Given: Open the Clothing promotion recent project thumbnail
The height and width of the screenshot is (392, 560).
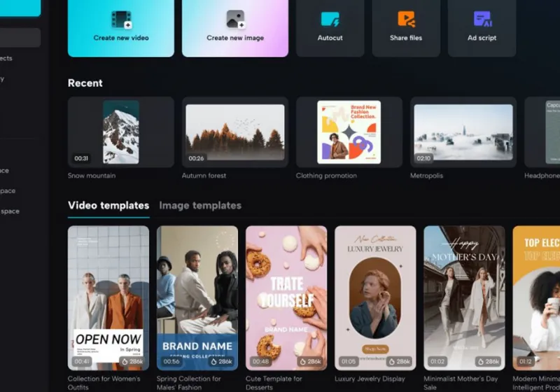Looking at the screenshot, I should pos(349,132).
